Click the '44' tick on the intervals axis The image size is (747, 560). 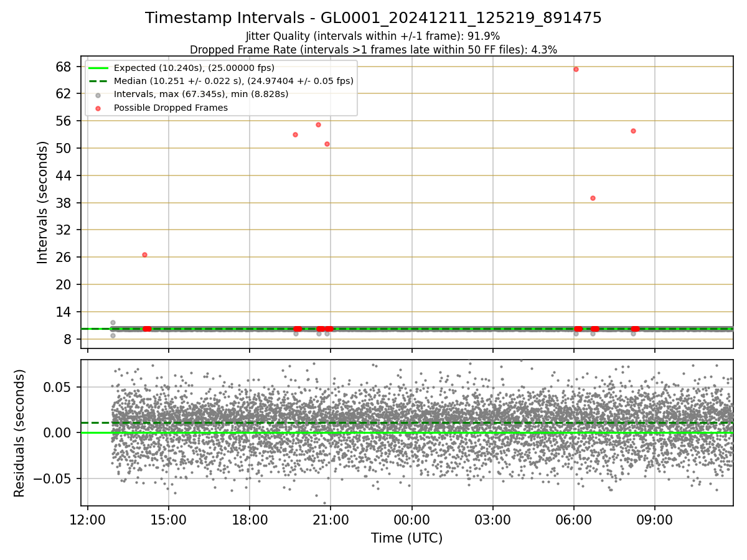tap(64, 175)
